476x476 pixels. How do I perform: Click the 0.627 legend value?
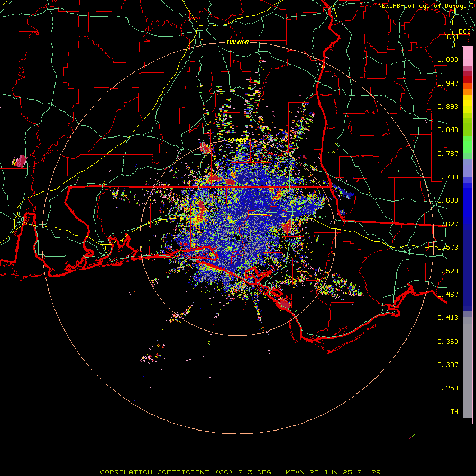pyautogui.click(x=448, y=224)
